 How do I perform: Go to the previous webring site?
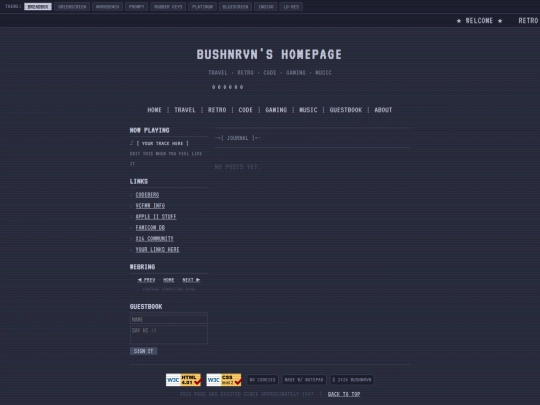[146, 280]
